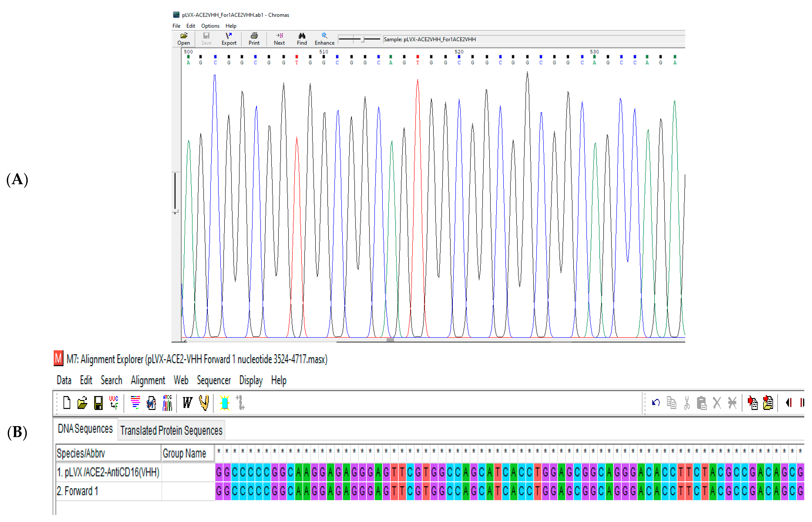The image size is (812, 522).
Task: Click the translate UUC-to-F icon
Action: (x=114, y=403)
